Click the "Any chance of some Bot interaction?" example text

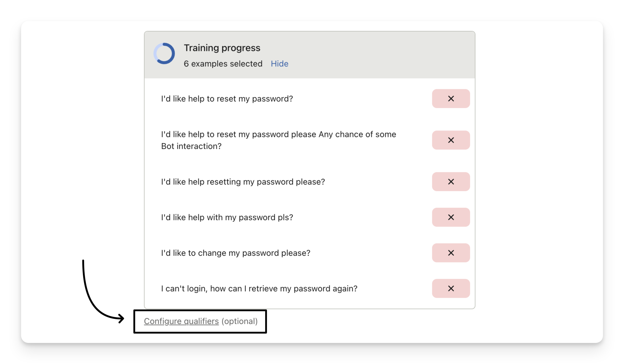pyautogui.click(x=278, y=140)
